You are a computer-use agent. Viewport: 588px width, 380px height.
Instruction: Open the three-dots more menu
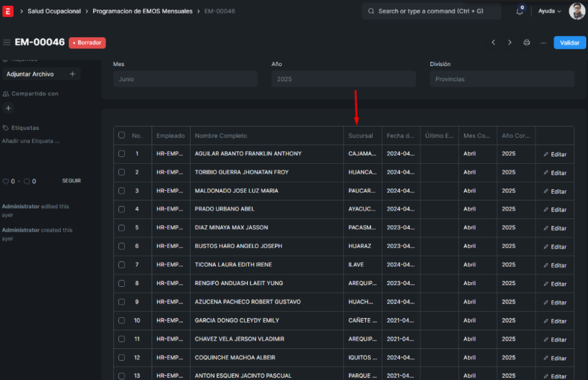point(543,43)
